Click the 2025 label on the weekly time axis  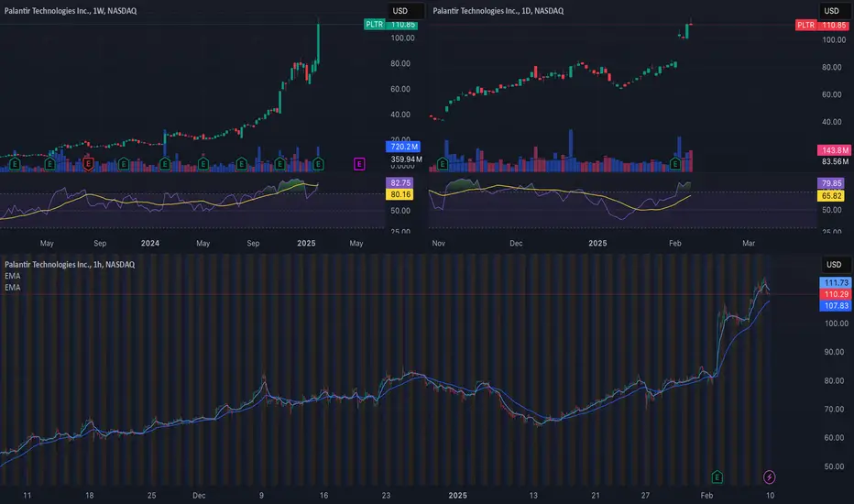click(x=306, y=243)
